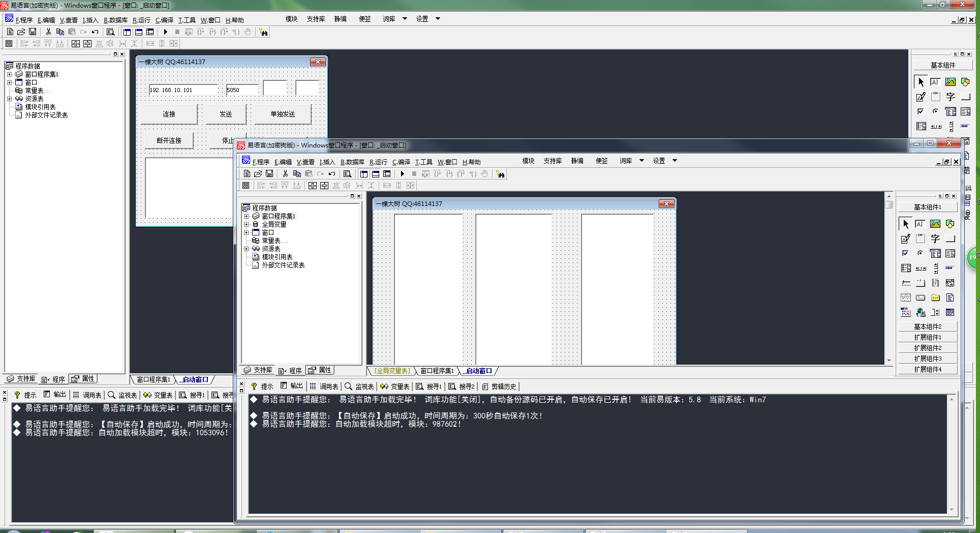Image resolution: width=980 pixels, height=533 pixels.
Task: Click 单独发送 button on back window form
Action: (x=283, y=114)
